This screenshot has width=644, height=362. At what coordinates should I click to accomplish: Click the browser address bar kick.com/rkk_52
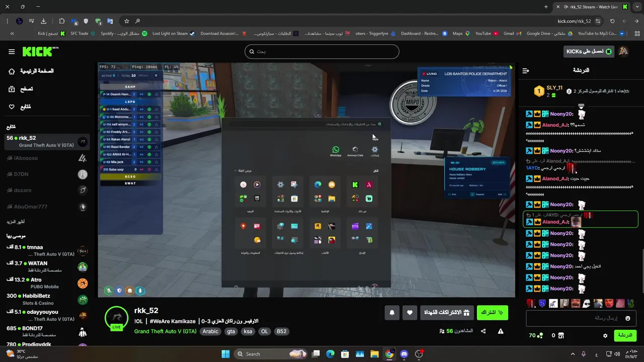pyautogui.click(x=574, y=21)
